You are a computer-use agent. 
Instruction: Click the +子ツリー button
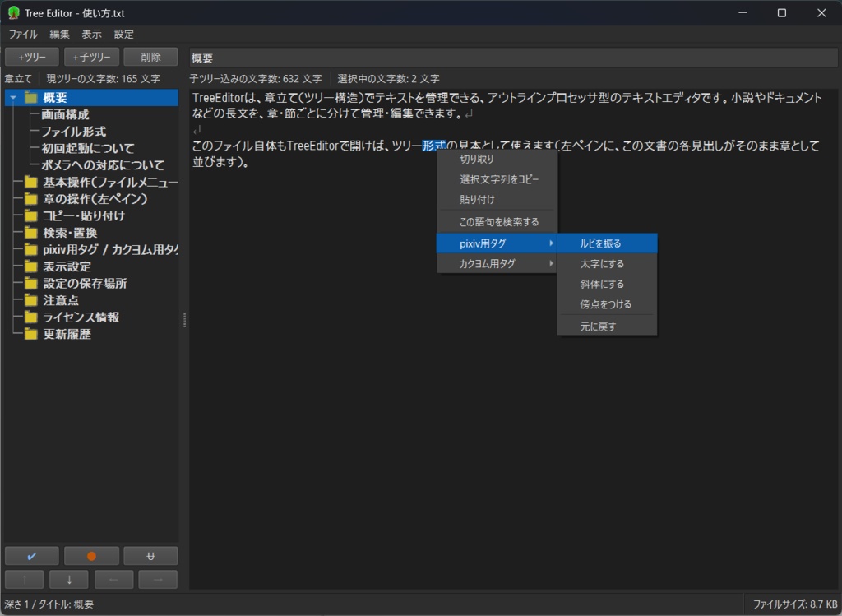91,57
